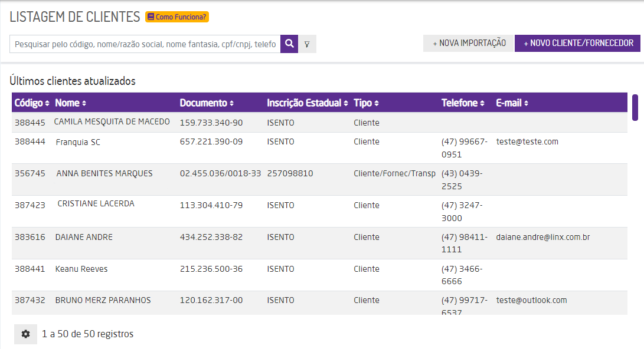Select client Franquia SC
This screenshot has height=349, width=644.
point(78,142)
